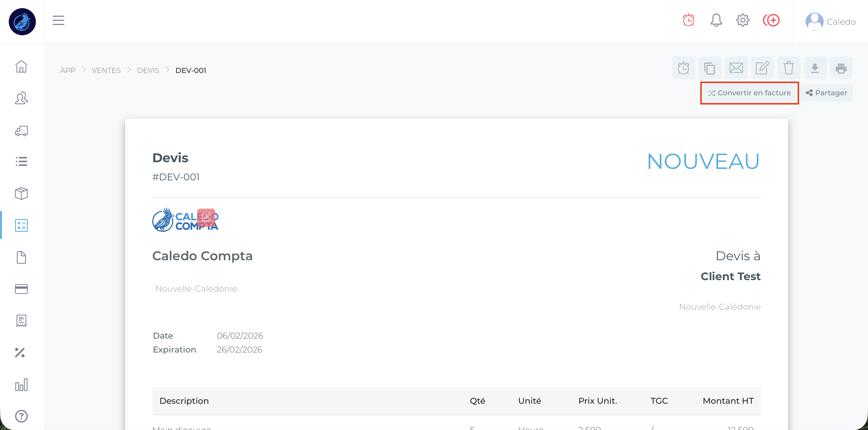Click the hamburger menu icon
Screen dimensions: 868x430
click(58, 21)
